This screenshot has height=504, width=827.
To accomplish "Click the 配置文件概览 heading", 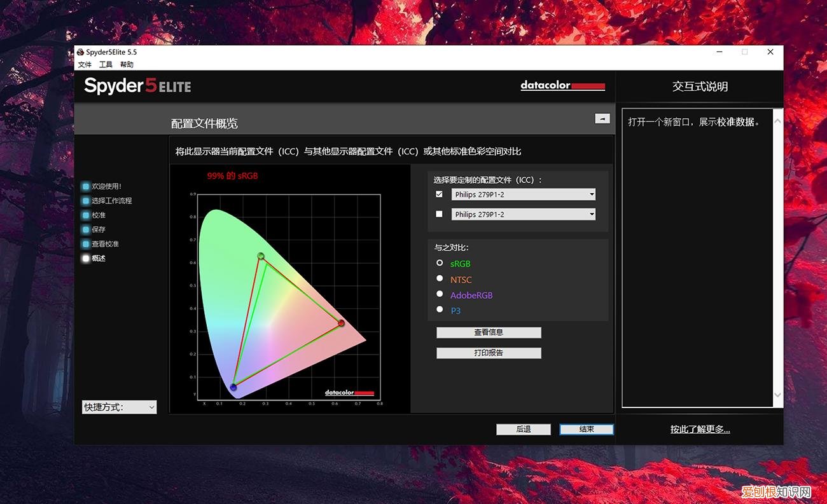I will tap(204, 123).
